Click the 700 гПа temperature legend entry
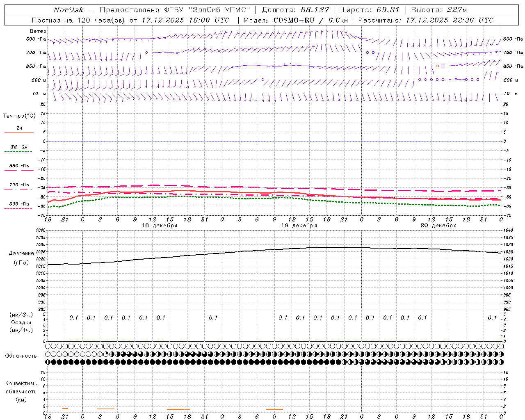 click(x=19, y=185)
